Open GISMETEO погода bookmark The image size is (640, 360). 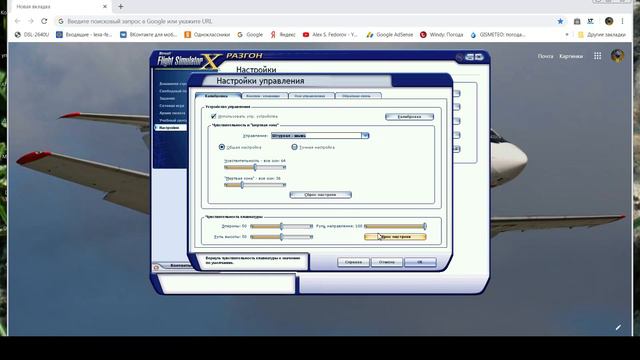tap(498, 35)
